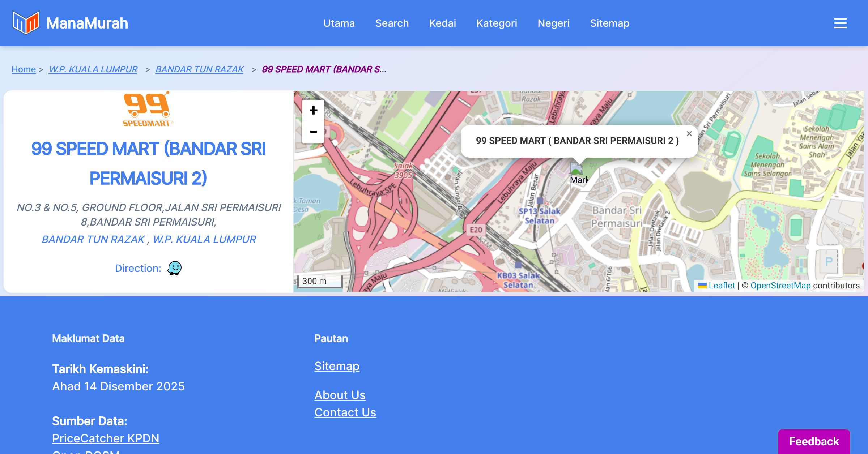The image size is (868, 454).
Task: Open the PriceCatcher KPDN source link
Action: coord(106,438)
